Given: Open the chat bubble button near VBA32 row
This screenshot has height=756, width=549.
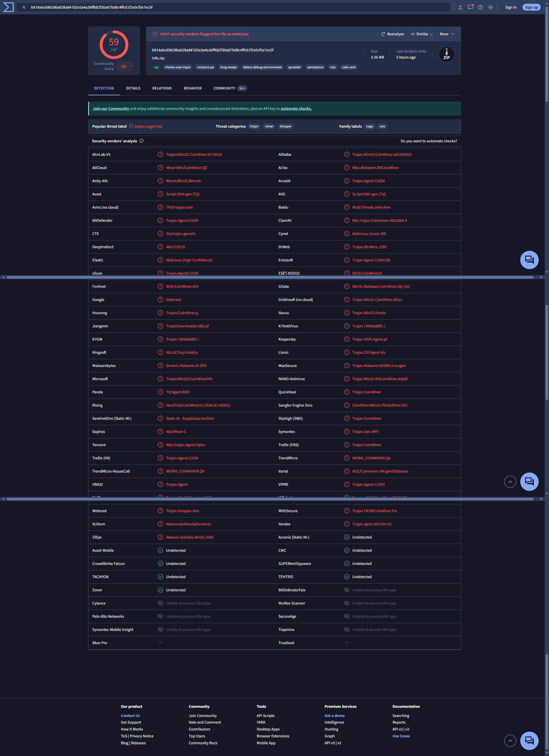Looking at the screenshot, I should 529,481.
